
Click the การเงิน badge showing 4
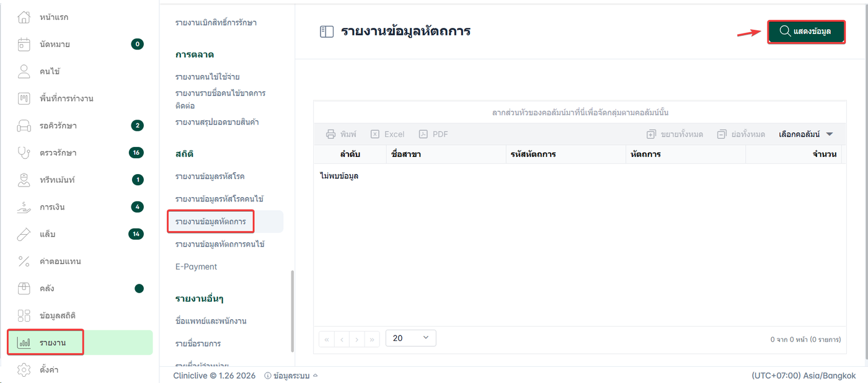point(138,207)
